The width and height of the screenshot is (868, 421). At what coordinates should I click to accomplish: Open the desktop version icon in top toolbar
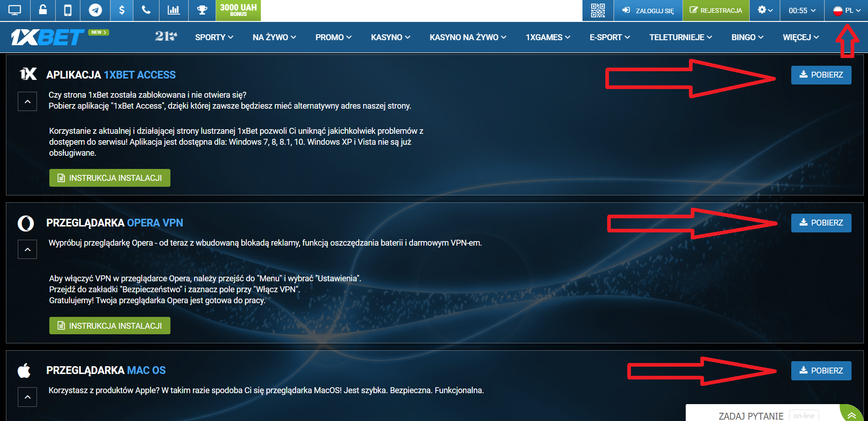15,10
